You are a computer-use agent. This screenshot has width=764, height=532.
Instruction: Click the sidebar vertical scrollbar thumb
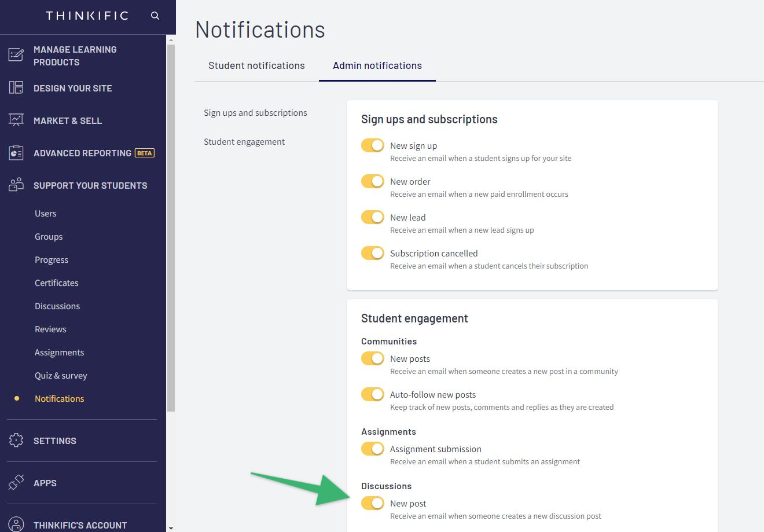171,227
